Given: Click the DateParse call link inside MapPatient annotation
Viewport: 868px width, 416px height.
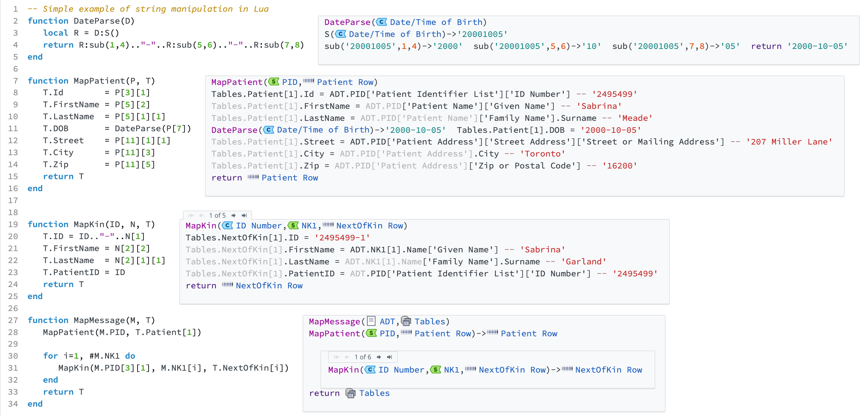Looking at the screenshot, I should click(234, 130).
